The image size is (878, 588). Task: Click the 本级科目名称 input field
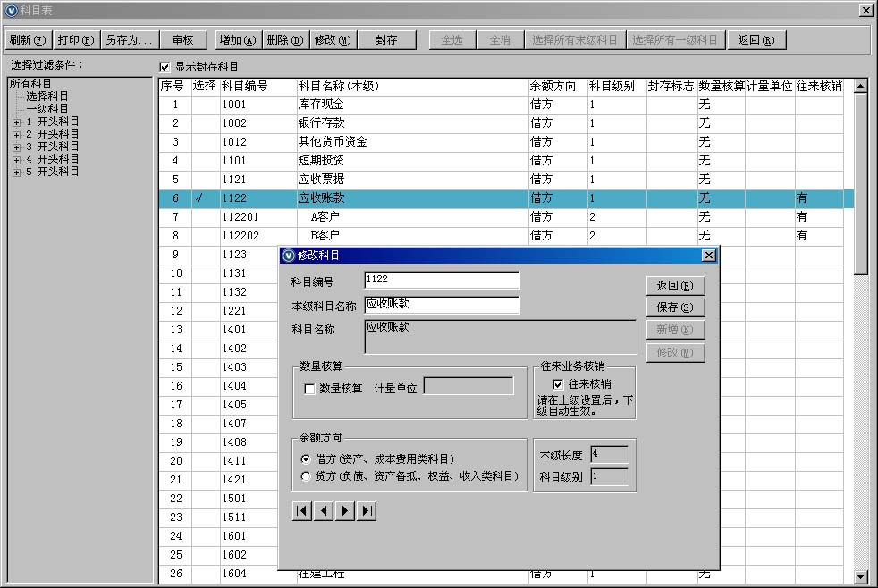click(x=442, y=305)
